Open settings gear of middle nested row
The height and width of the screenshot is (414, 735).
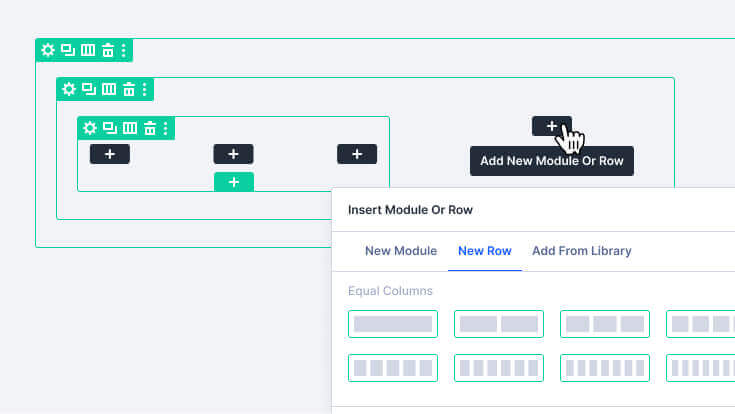point(69,89)
